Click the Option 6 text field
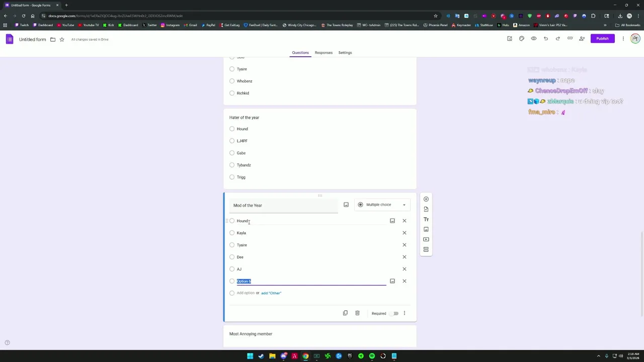The width and height of the screenshot is (644, 362). 311,281
